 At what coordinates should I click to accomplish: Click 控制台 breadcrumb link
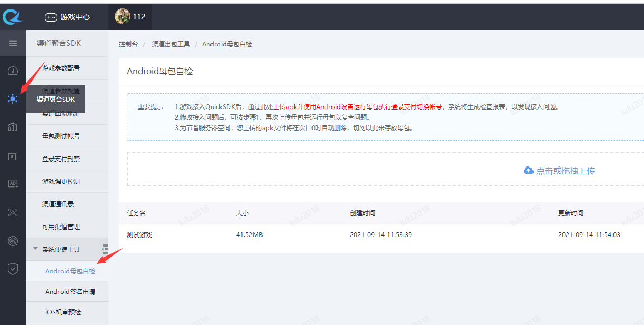pyautogui.click(x=128, y=44)
